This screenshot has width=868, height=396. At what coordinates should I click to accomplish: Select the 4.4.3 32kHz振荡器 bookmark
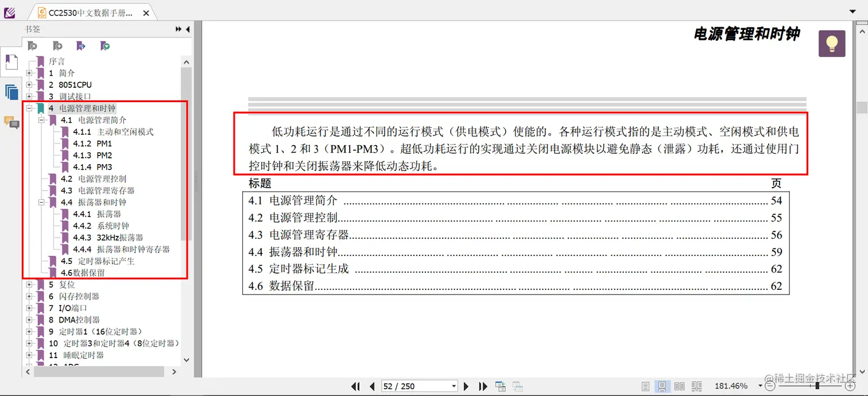click(108, 238)
